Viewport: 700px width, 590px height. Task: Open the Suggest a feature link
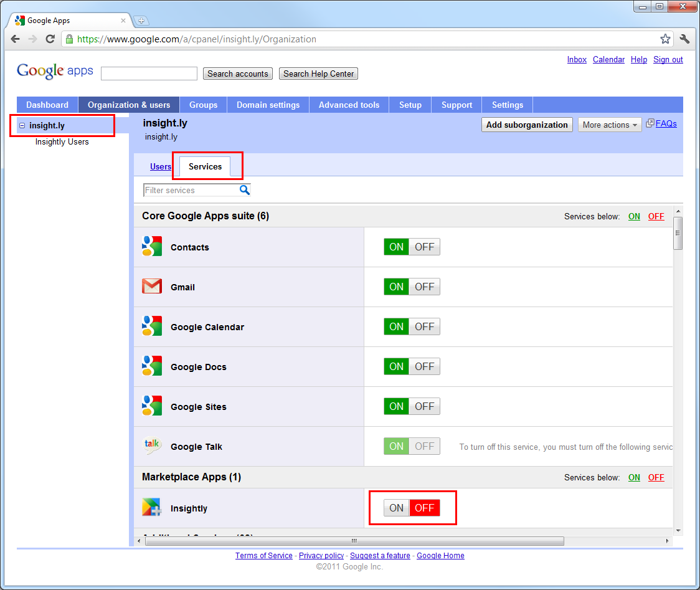coord(380,556)
